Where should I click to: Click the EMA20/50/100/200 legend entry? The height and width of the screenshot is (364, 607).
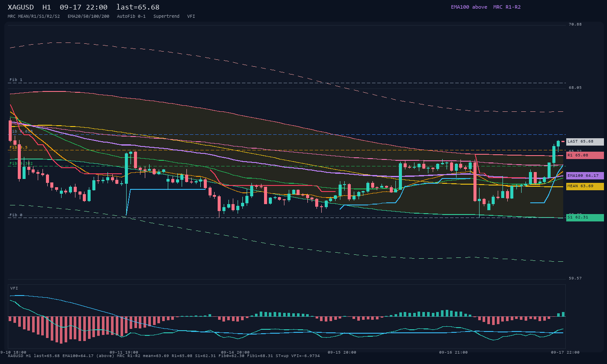(88, 16)
